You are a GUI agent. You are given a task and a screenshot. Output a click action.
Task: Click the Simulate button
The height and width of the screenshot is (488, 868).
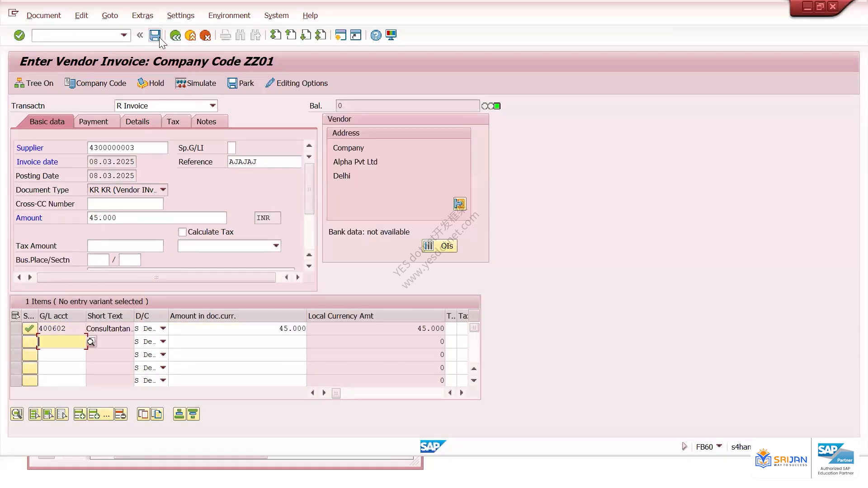(196, 83)
